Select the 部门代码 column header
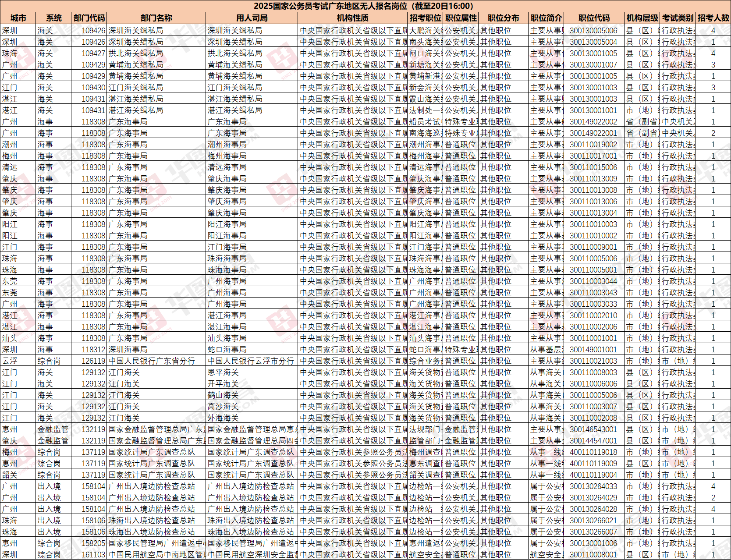This screenshot has width=731, height=560. [89, 18]
